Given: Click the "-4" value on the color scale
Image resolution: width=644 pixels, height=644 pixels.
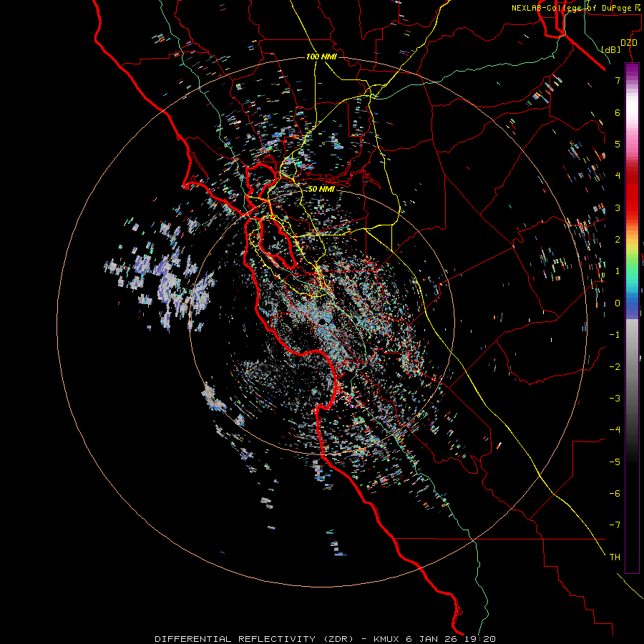Looking at the screenshot, I should (615, 429).
